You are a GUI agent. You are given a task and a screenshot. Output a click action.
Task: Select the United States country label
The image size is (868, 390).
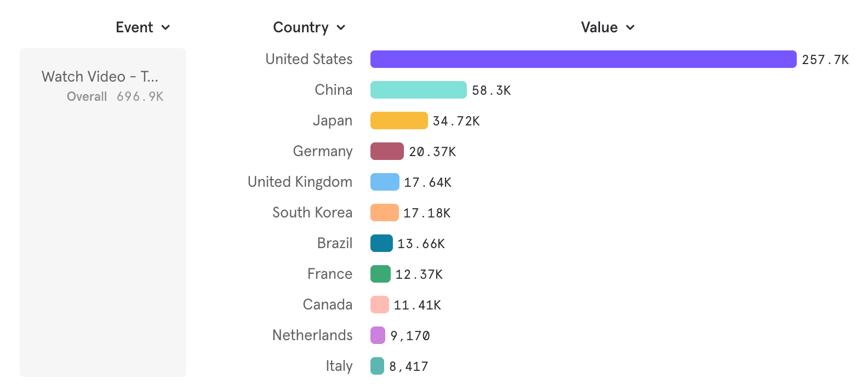tap(309, 59)
